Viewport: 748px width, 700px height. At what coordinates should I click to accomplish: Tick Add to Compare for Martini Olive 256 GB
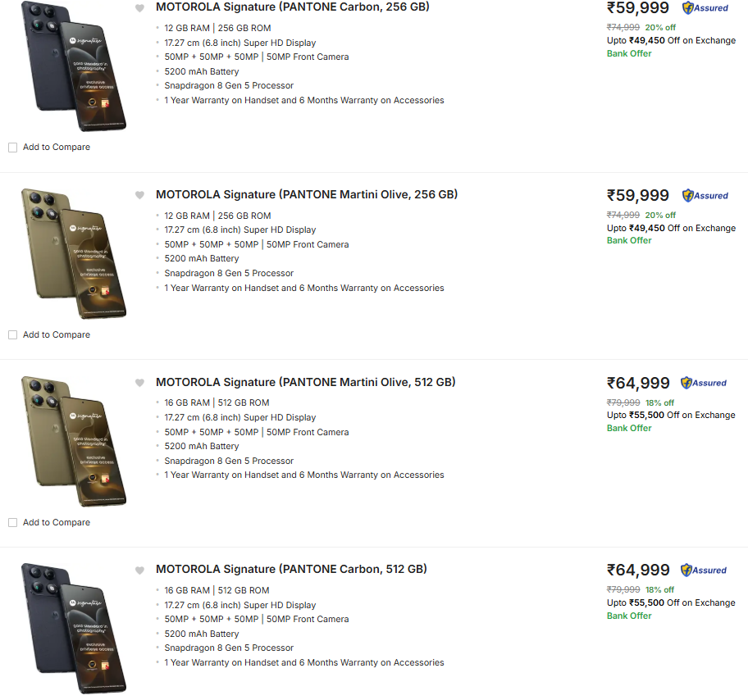[x=12, y=335]
